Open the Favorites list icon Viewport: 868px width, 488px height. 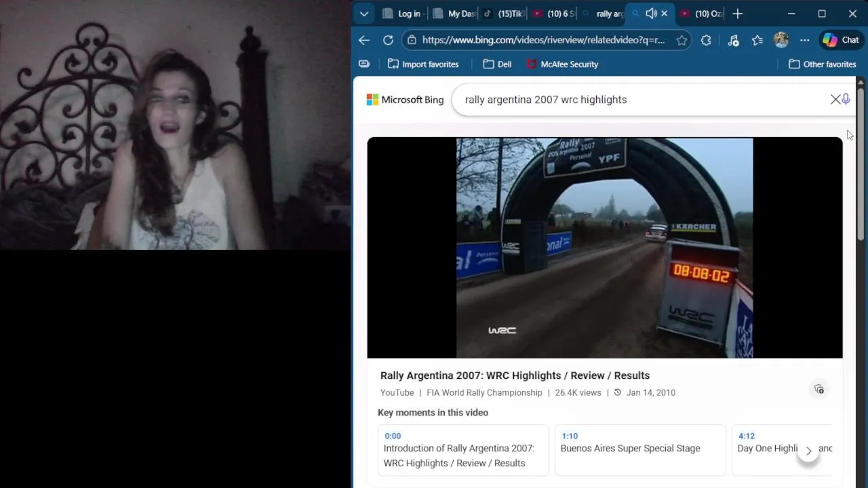[x=757, y=40]
